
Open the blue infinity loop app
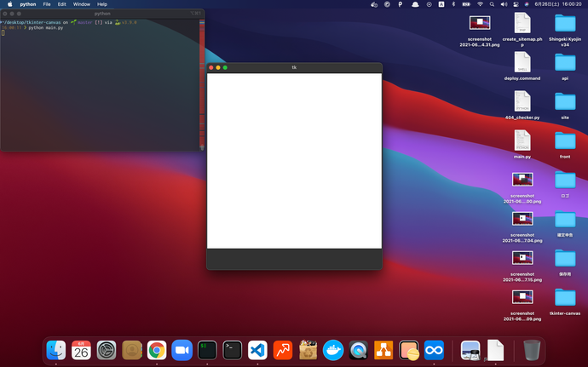434,350
